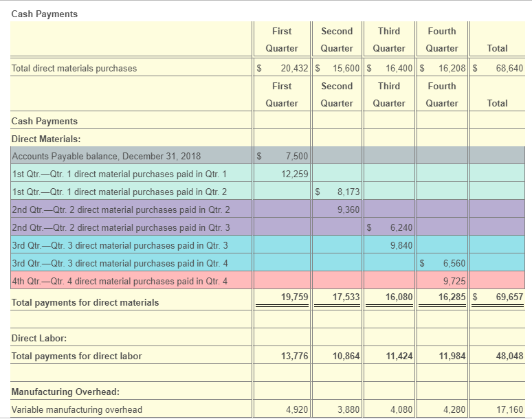532x419 pixels.
Task: Click variable overhead second quarter value 3,880
Action: coord(348,409)
